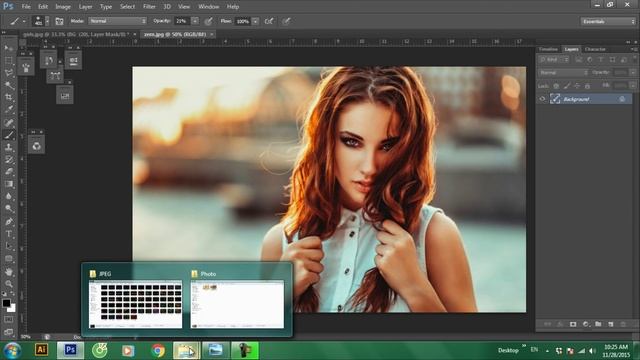Select the Healing Brush tool
The height and width of the screenshot is (360, 640).
tap(9, 122)
